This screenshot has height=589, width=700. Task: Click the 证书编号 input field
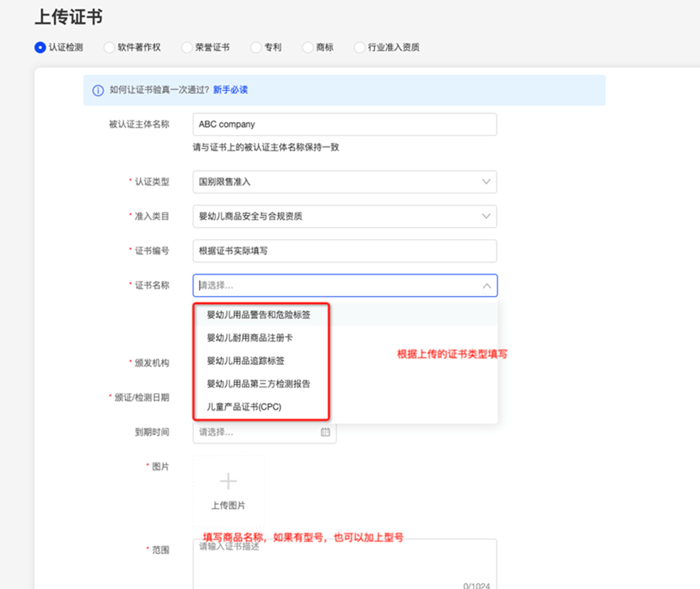pos(344,251)
